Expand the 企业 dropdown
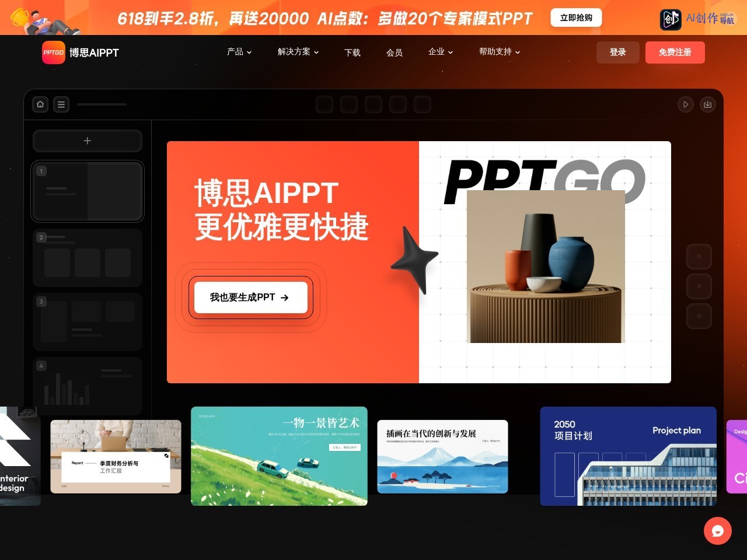747x560 pixels. (x=441, y=52)
